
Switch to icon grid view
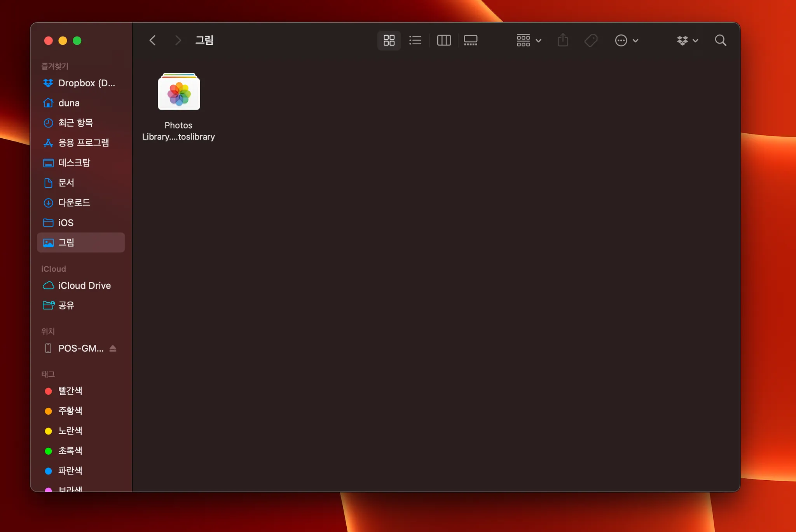click(389, 40)
